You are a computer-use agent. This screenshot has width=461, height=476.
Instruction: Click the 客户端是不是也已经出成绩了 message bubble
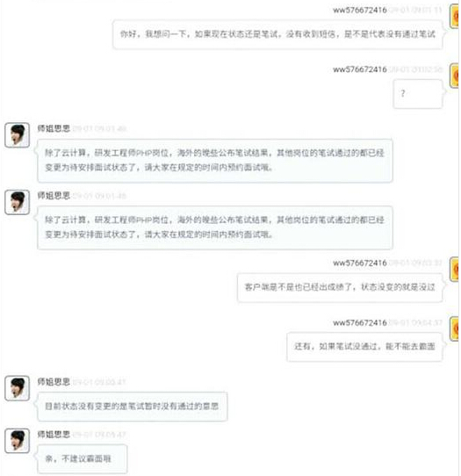340,287
